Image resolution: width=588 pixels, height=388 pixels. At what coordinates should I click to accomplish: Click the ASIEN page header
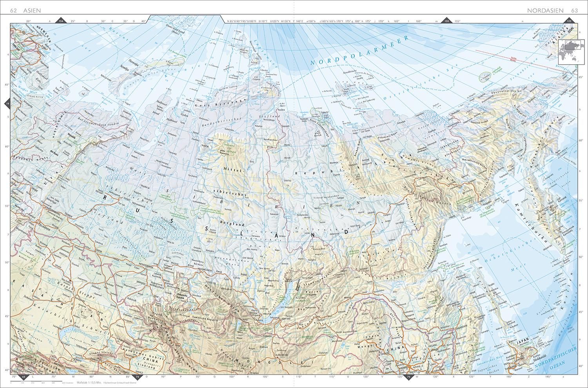[x=32, y=11]
